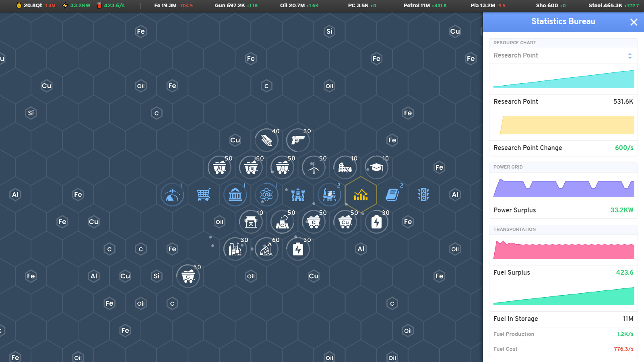Close the Statistics Bureau panel
The image size is (644, 362).
coord(634,22)
